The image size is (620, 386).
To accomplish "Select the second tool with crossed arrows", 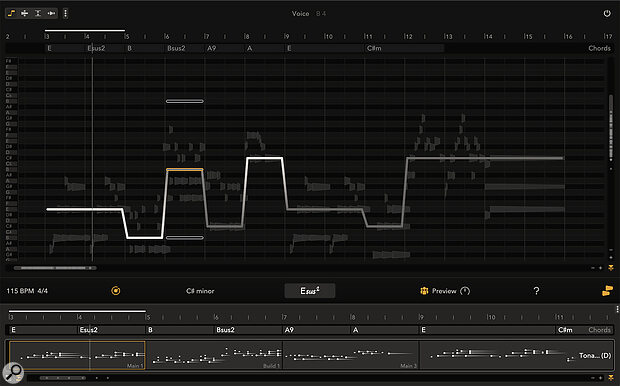I will [x=25, y=13].
